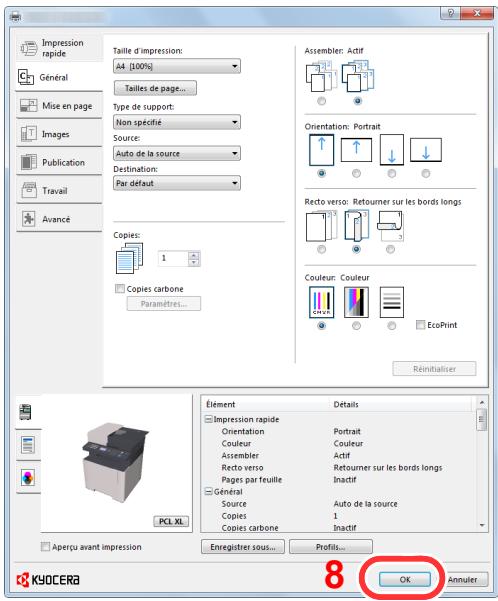Select the Recto verso row in details

pyautogui.click(x=337, y=467)
